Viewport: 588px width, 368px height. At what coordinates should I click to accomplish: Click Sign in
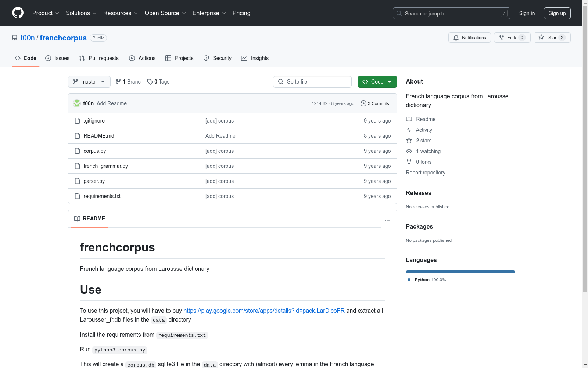[x=527, y=13]
